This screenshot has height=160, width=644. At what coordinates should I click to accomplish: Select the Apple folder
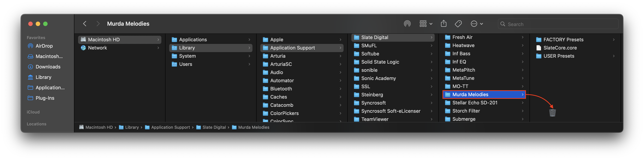(x=302, y=40)
